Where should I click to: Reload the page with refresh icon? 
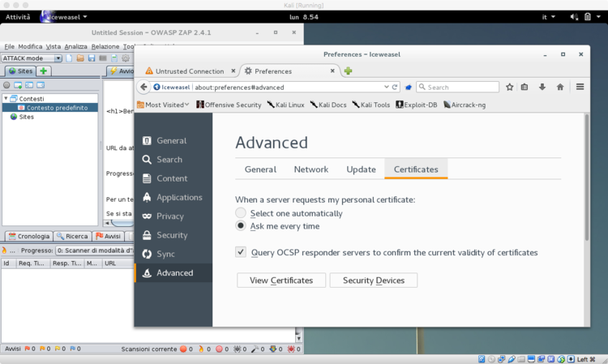[x=395, y=87]
